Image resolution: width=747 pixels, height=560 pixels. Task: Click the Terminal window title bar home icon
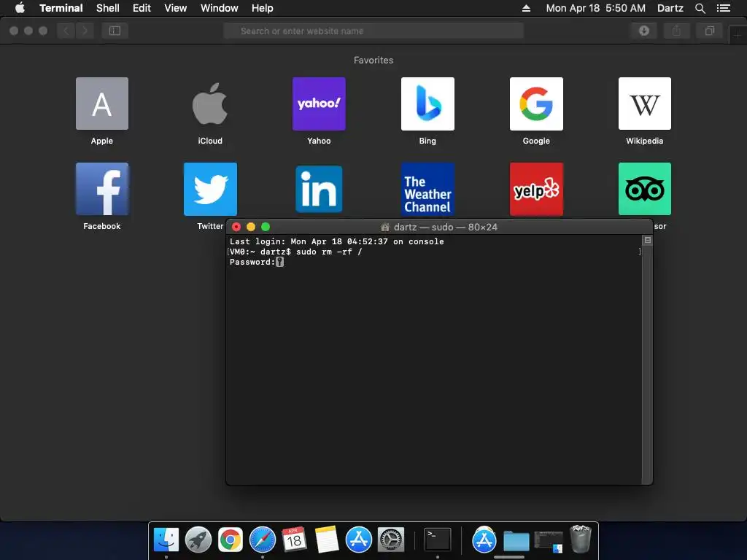[385, 227]
